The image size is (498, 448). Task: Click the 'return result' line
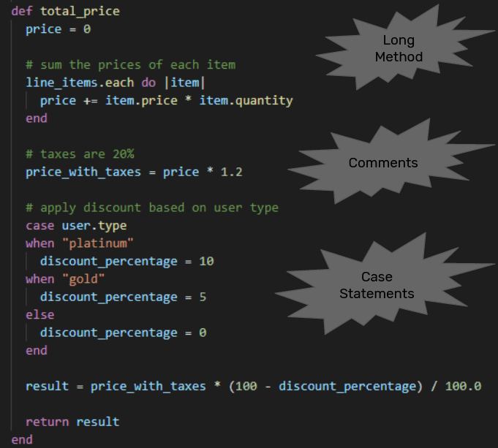click(72, 422)
